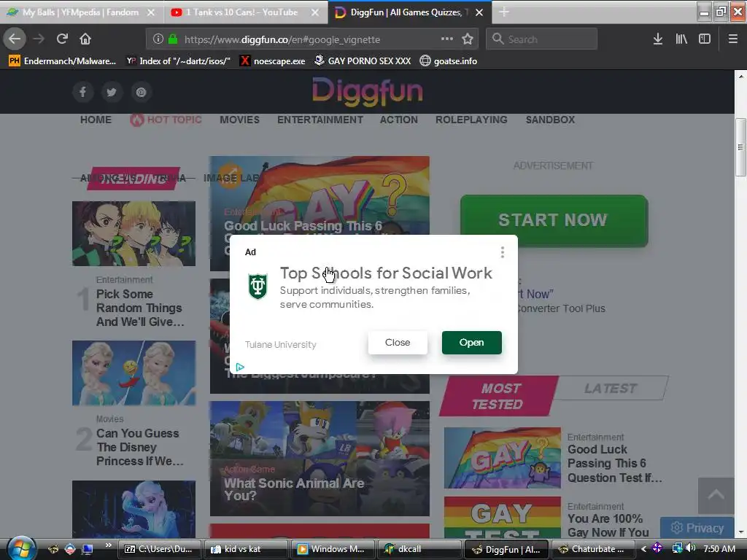Viewport: 747px width, 560px height.
Task: Click the volume icon in system tray
Action: 690,548
